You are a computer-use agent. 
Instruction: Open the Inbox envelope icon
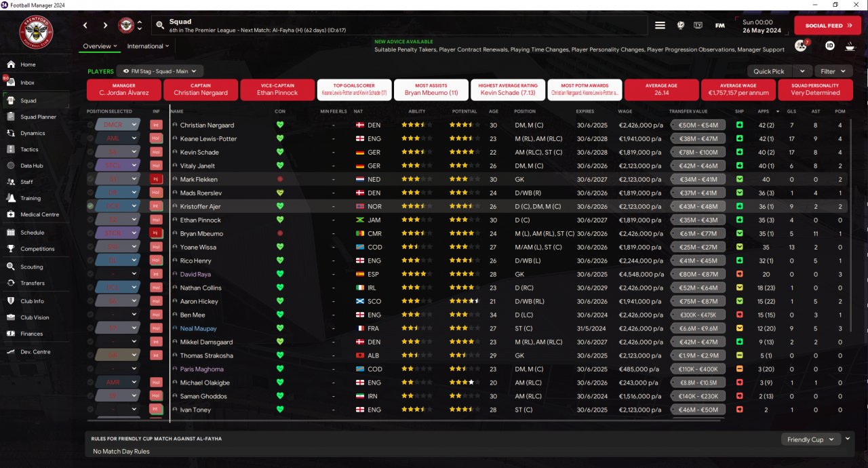click(11, 82)
